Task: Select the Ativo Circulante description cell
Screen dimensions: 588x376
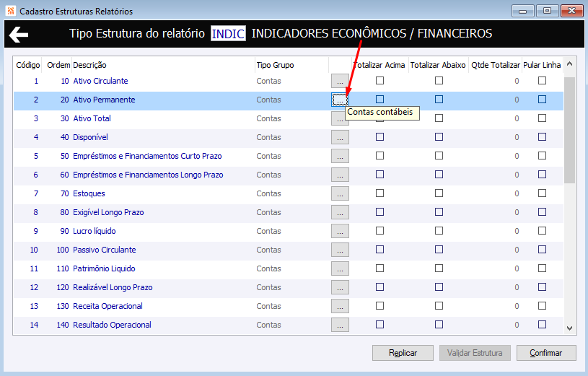Action: [x=100, y=81]
